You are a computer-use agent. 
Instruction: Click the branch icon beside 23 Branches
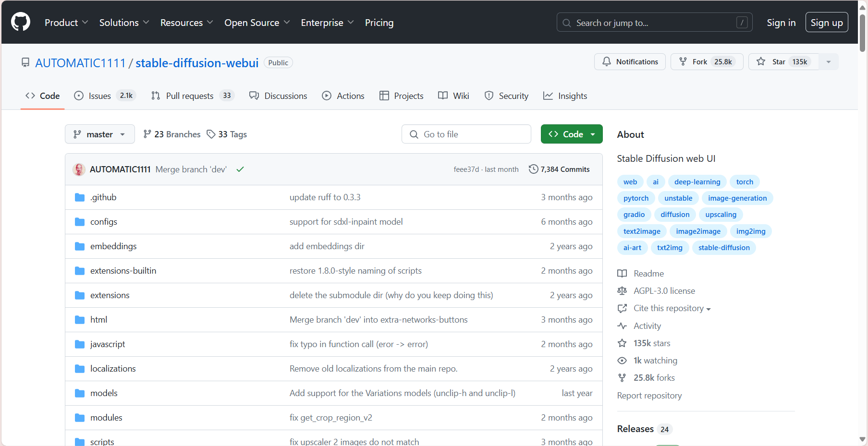tap(147, 134)
